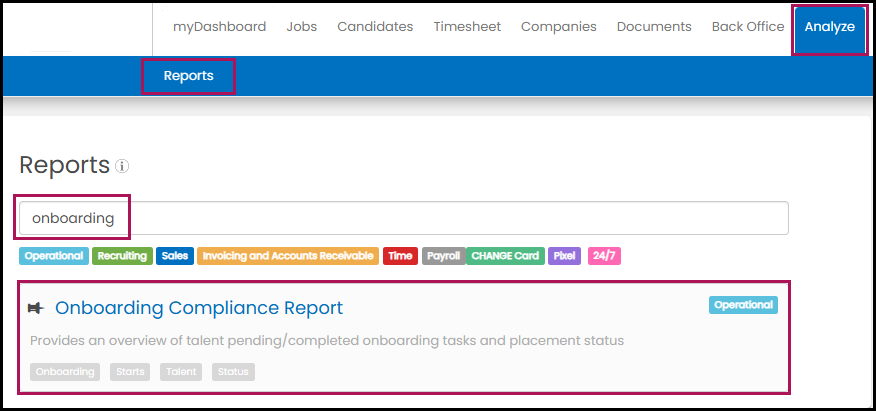Open the myDashboard menu
876x411 pixels.
(x=219, y=27)
